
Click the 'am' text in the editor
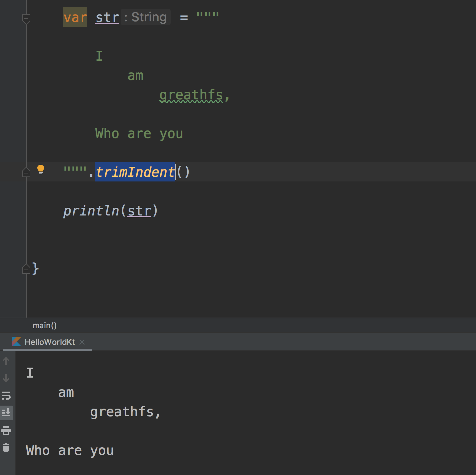pyautogui.click(x=135, y=76)
